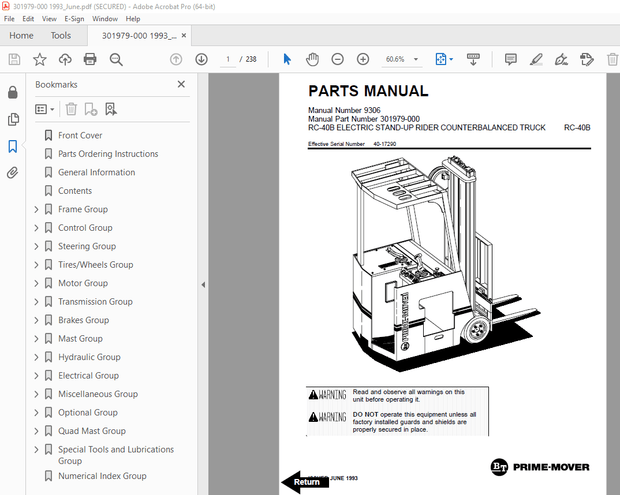Open the E-Sign menu
The image size is (620, 495).
[74, 19]
